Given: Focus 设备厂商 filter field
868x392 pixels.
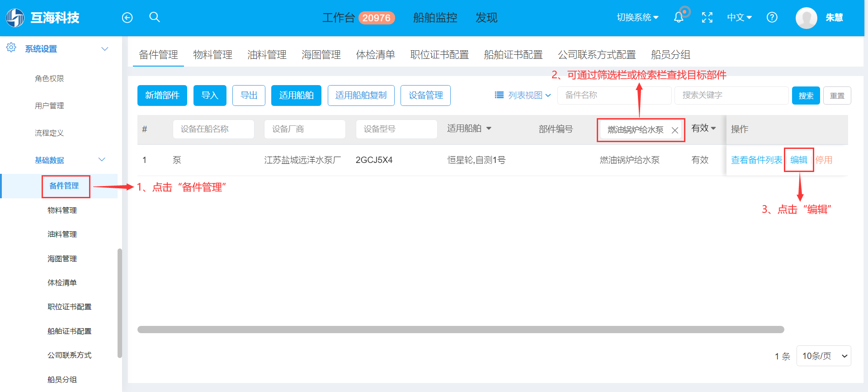Looking at the screenshot, I should pyautogui.click(x=305, y=129).
